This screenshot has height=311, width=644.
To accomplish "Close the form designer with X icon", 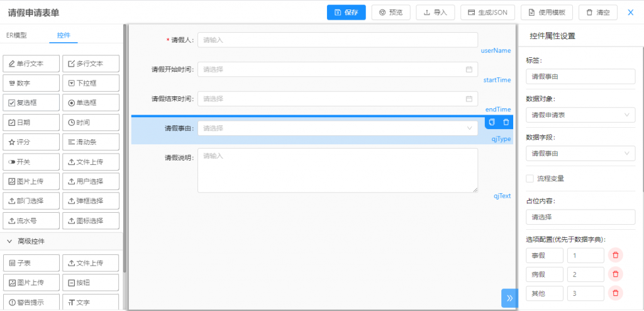I will coord(630,12).
